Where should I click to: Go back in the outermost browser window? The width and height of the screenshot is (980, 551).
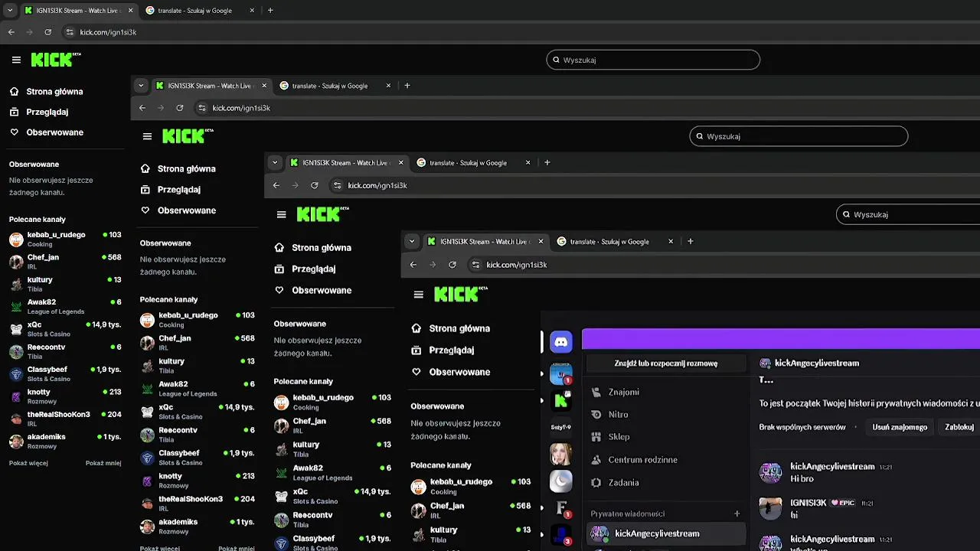point(11,32)
